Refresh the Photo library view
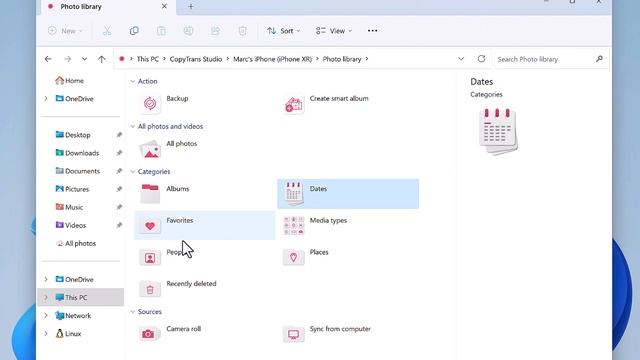Screen dimensions: 640x360 tap(481, 59)
